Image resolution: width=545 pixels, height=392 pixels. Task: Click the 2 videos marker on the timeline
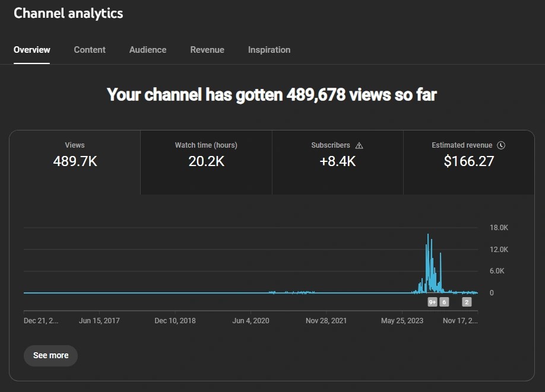click(x=467, y=302)
